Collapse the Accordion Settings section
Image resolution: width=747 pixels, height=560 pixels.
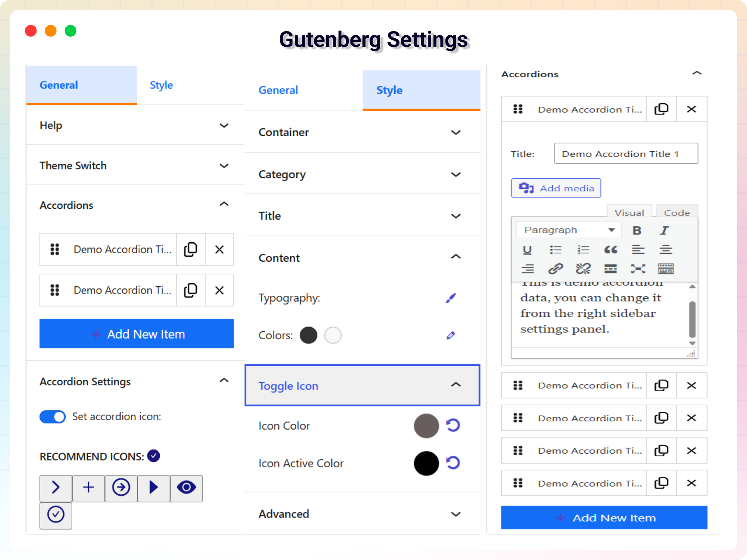pos(135,381)
